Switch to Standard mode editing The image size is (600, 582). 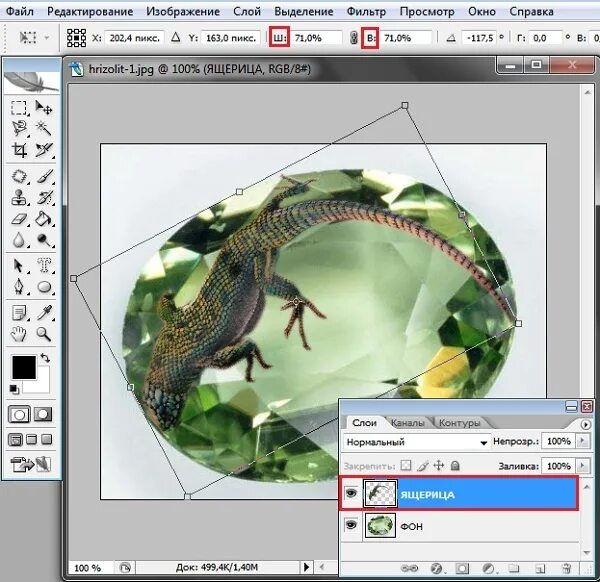point(19,414)
